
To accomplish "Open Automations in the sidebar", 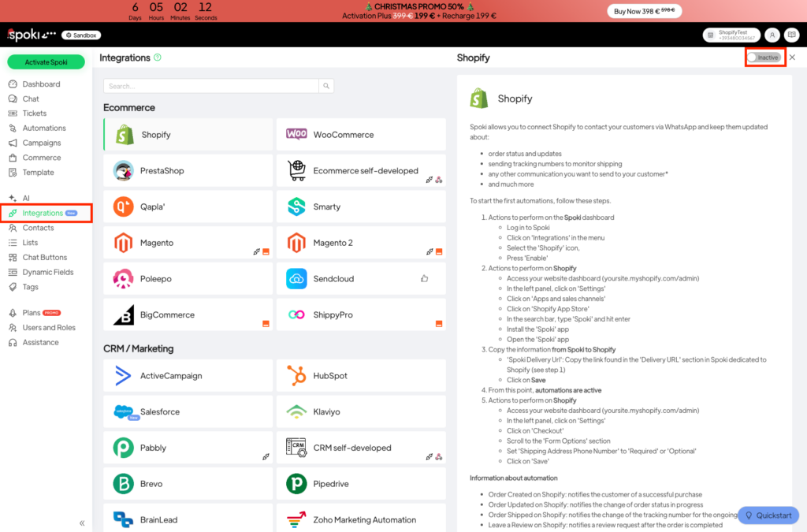I will (44, 128).
